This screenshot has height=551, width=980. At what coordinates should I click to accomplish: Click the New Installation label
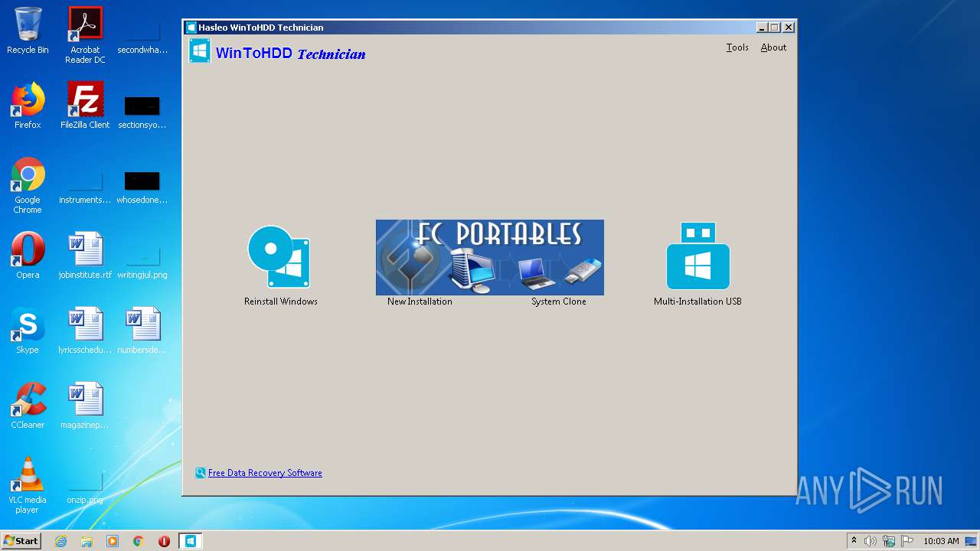[x=420, y=302]
